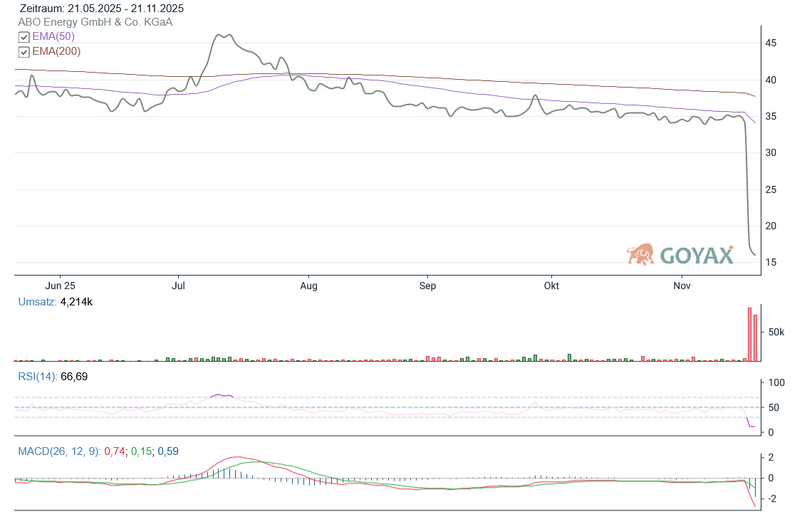This screenshot has width=812, height=514.
Task: Click the Umsatz volume label
Action: click(37, 302)
